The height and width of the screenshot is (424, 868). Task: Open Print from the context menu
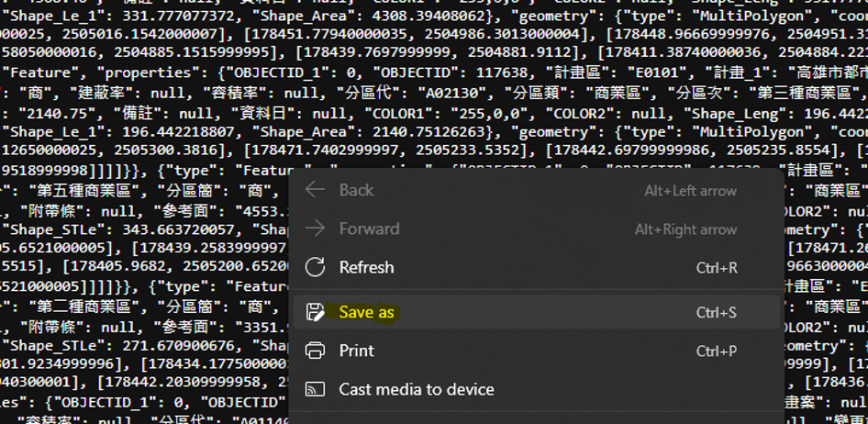click(x=356, y=351)
